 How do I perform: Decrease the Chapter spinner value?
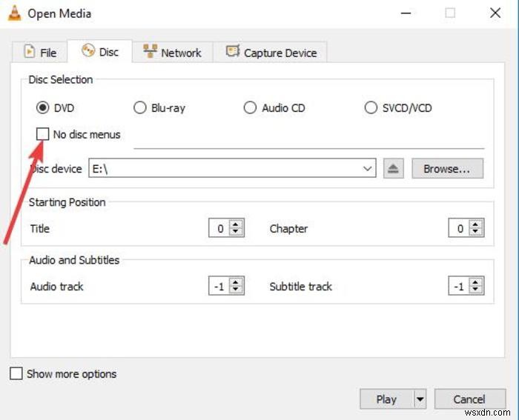pyautogui.click(x=476, y=233)
